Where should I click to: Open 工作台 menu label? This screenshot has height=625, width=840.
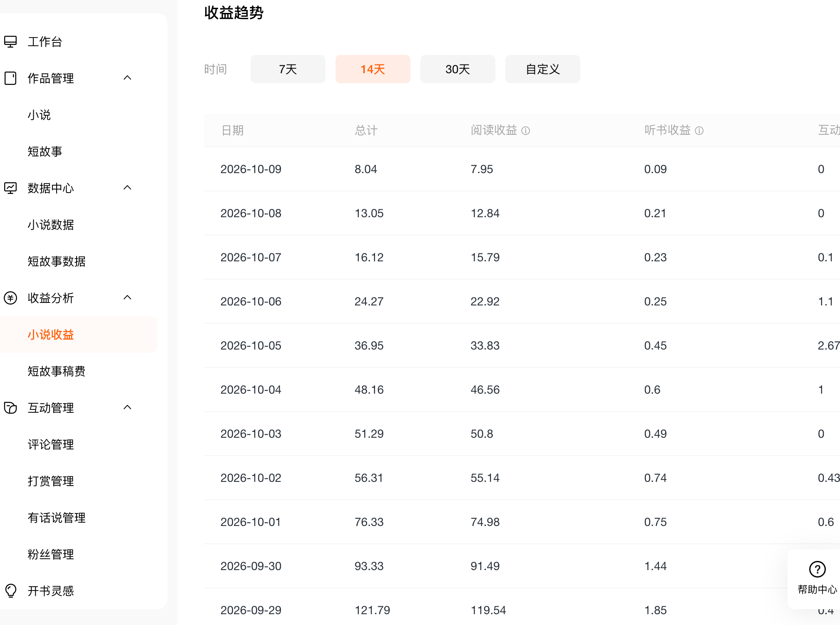point(45,42)
